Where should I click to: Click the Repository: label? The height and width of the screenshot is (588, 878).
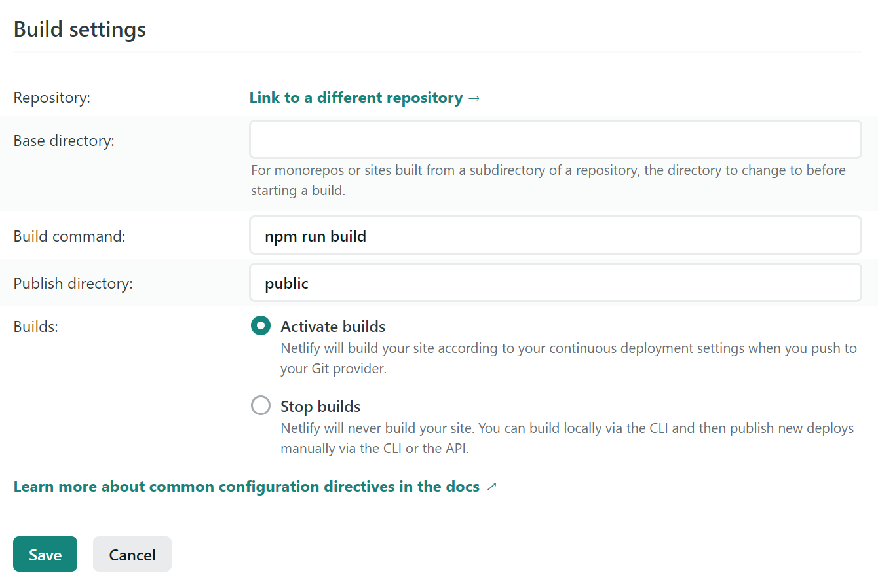[x=52, y=98]
